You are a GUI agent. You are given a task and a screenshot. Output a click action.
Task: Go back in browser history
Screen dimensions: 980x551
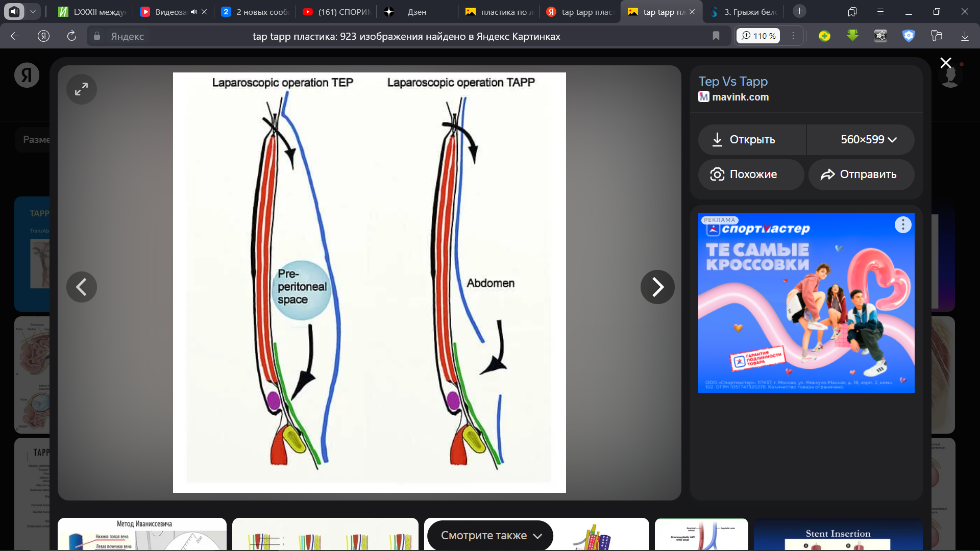[15, 36]
